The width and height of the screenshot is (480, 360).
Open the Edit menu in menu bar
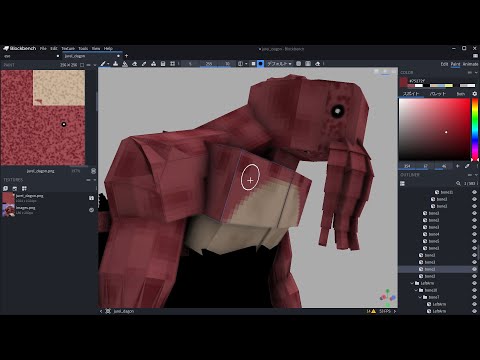coord(54,48)
